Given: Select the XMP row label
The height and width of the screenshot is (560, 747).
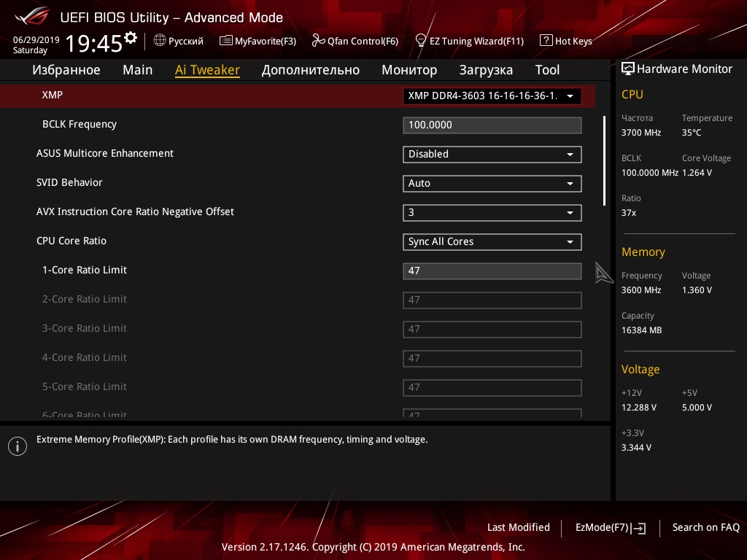Looking at the screenshot, I should coord(52,95).
